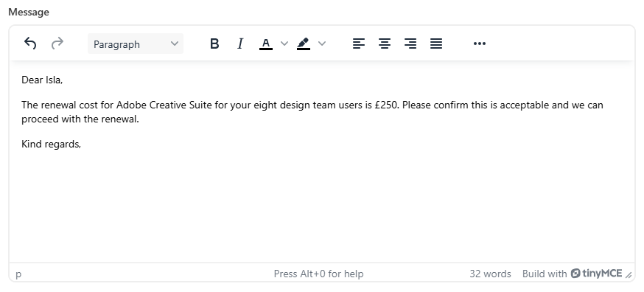Reveal more toolbar options (three dots)
The width and height of the screenshot is (644, 292).
point(480,44)
